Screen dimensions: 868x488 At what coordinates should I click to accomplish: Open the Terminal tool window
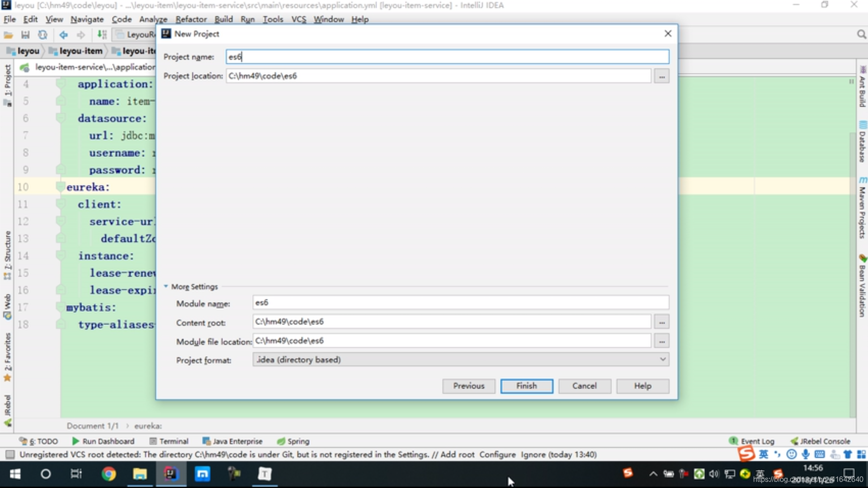pos(169,441)
